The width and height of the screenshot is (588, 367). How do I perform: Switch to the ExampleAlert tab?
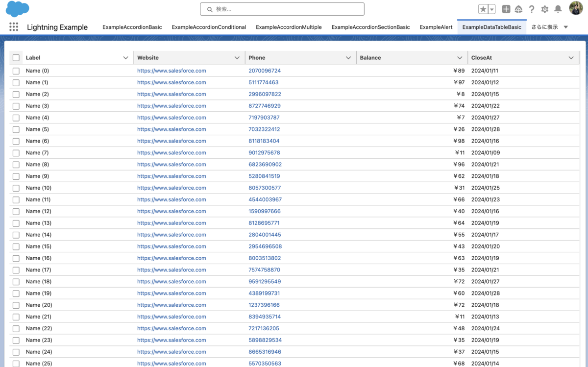[436, 27]
